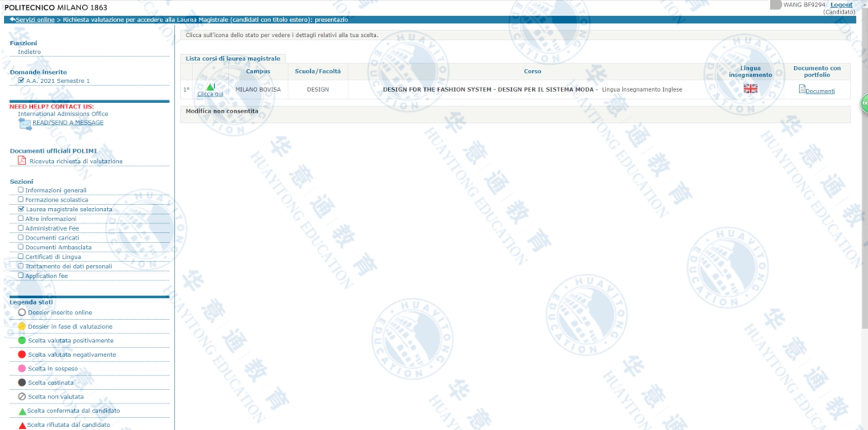
Task: Click green triangle Scelta confermata dal candidato icon
Action: coord(22,412)
